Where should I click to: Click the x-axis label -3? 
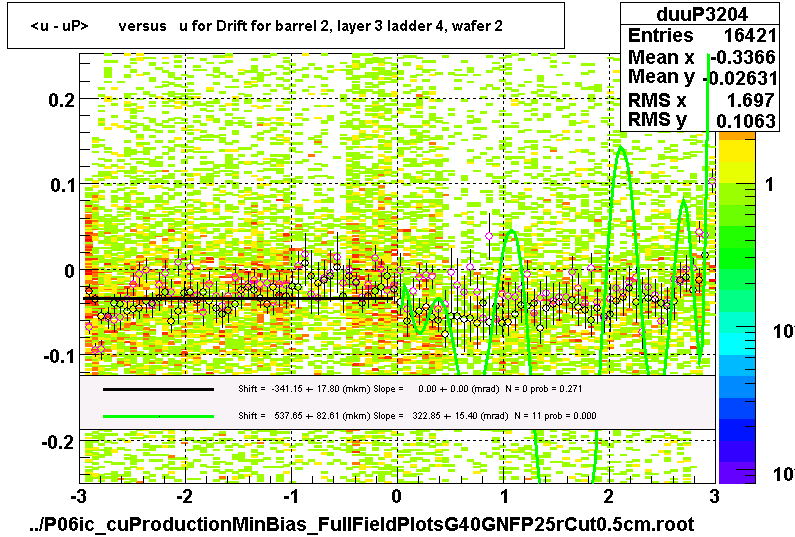click(78, 496)
